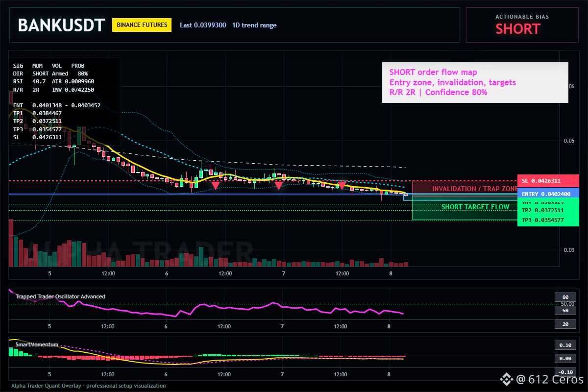
Task: Click the red short signal triangle near day 7
Action: [278, 186]
